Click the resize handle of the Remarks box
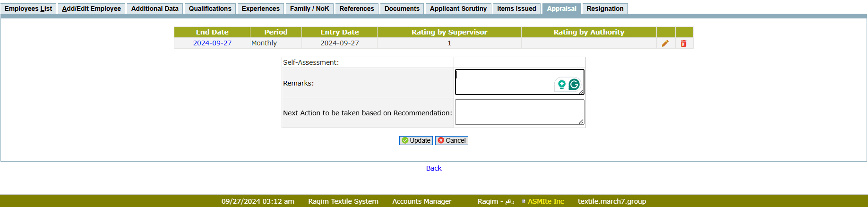 581,92
